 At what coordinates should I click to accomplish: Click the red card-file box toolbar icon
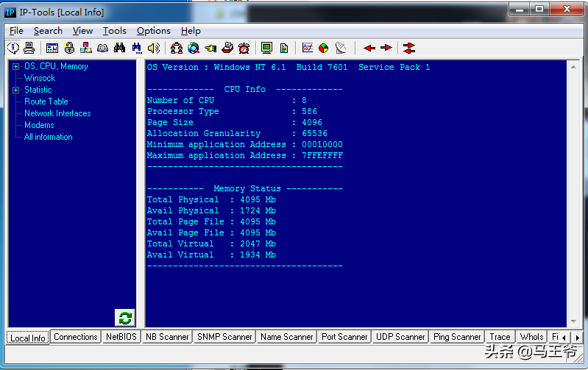point(227,48)
